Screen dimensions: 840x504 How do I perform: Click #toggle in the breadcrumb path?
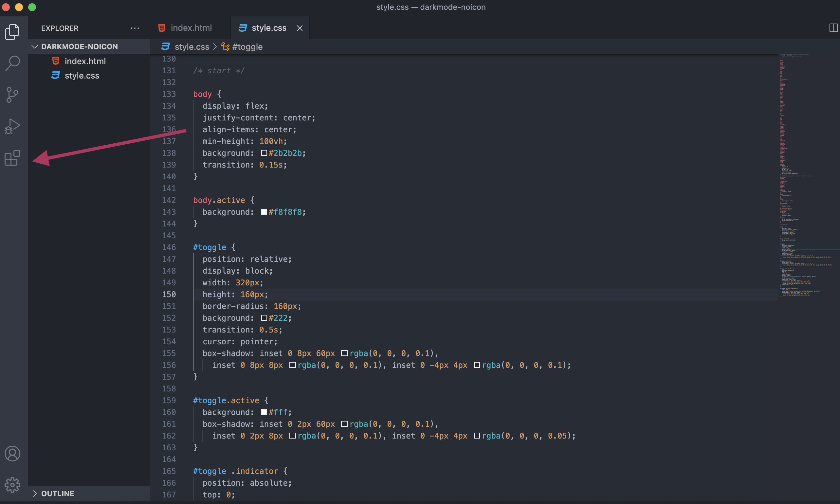coord(247,47)
